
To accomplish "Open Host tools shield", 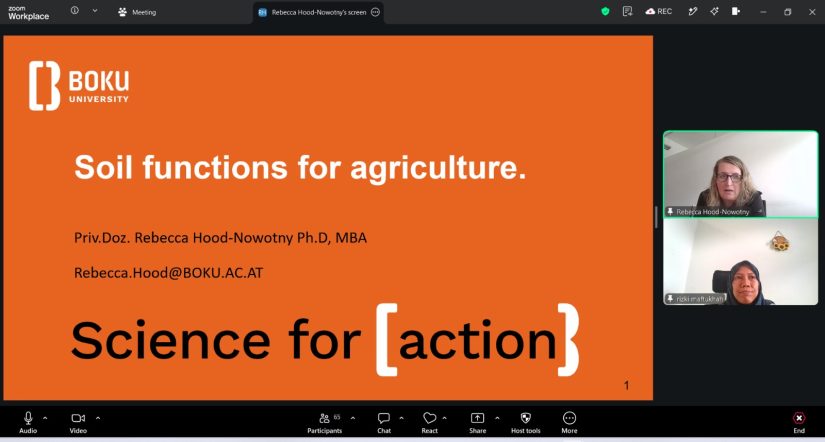I will 525,423.
